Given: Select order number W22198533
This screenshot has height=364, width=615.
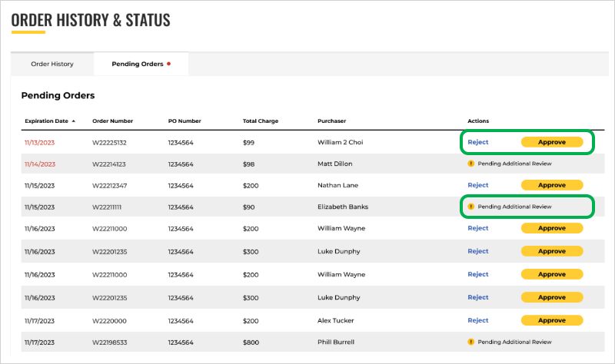Looking at the screenshot, I should tap(109, 342).
